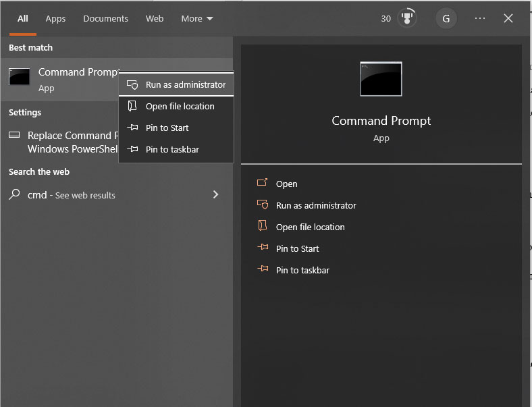The height and width of the screenshot is (407, 532).
Task: Expand cmd web results chevron arrow
Action: (215, 194)
